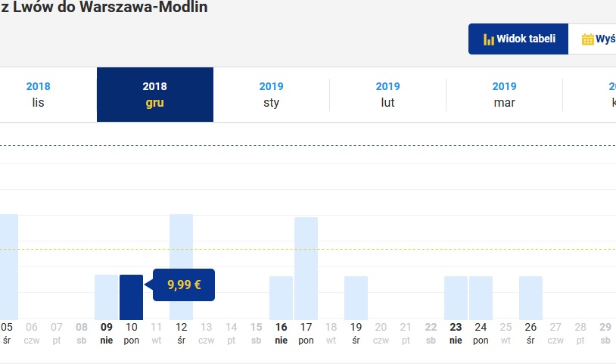Click the bar chart icon in Widok tabeli
This screenshot has width=616, height=364.
point(488,39)
